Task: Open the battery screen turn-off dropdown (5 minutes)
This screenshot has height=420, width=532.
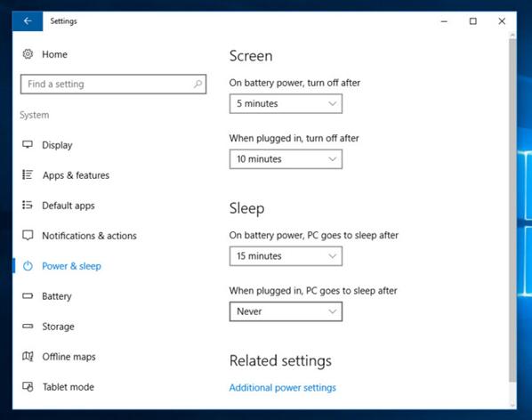Action: tap(286, 103)
